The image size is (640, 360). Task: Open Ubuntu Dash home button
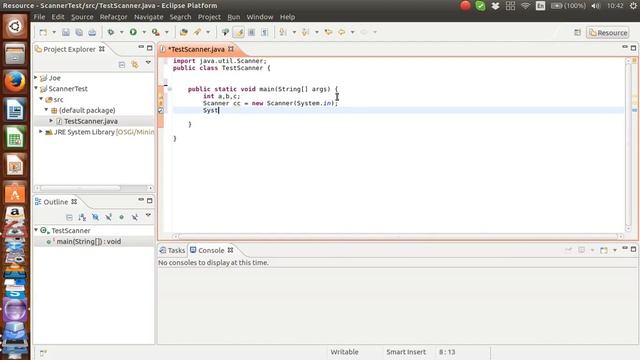click(15, 27)
